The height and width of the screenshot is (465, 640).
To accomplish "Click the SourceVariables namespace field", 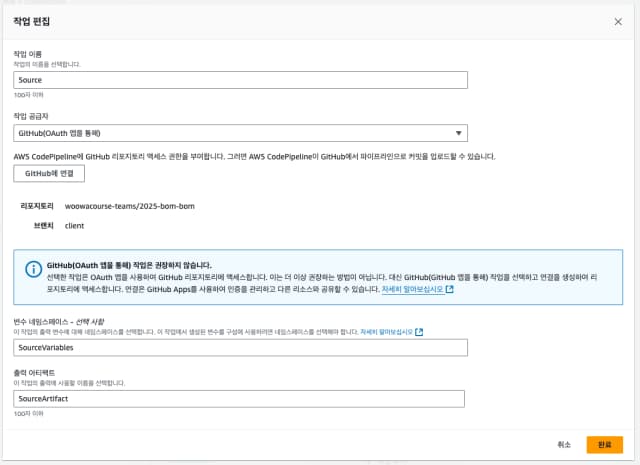I will click(240, 347).
